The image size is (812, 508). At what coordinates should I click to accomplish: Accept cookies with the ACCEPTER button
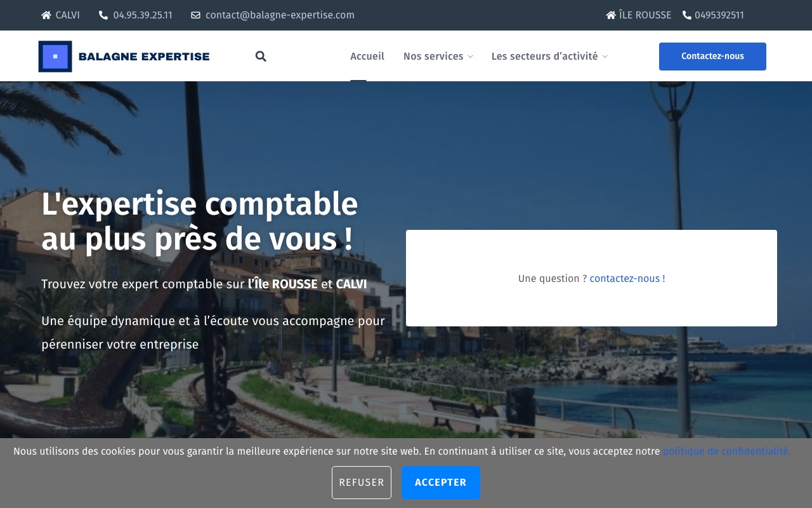click(441, 483)
